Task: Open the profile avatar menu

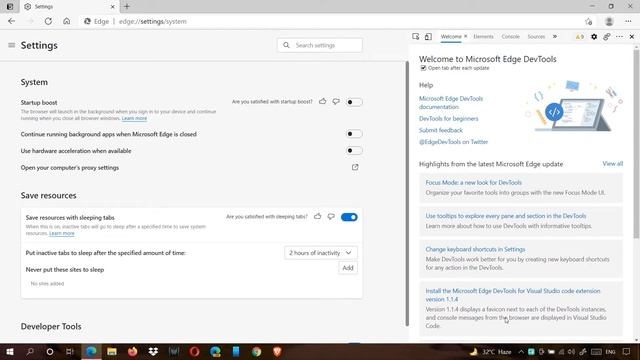Action: pyautogui.click(x=609, y=21)
